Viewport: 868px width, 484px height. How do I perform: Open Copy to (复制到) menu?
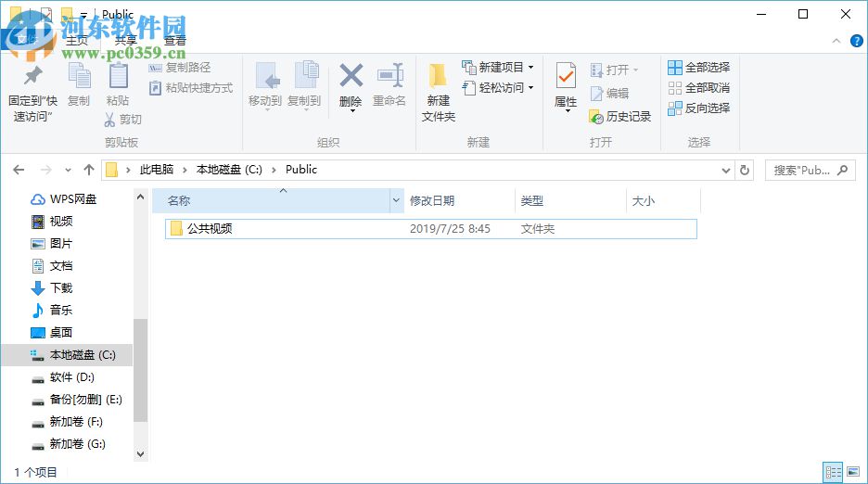pos(304,86)
